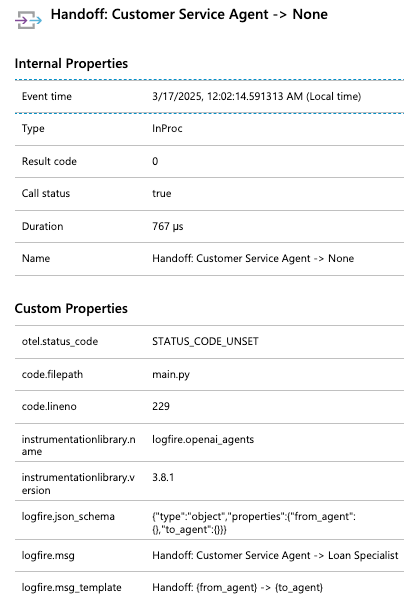Viewport: 404px width, 601px height.
Task: Click the Internal Properties section heading
Action: pos(71,63)
